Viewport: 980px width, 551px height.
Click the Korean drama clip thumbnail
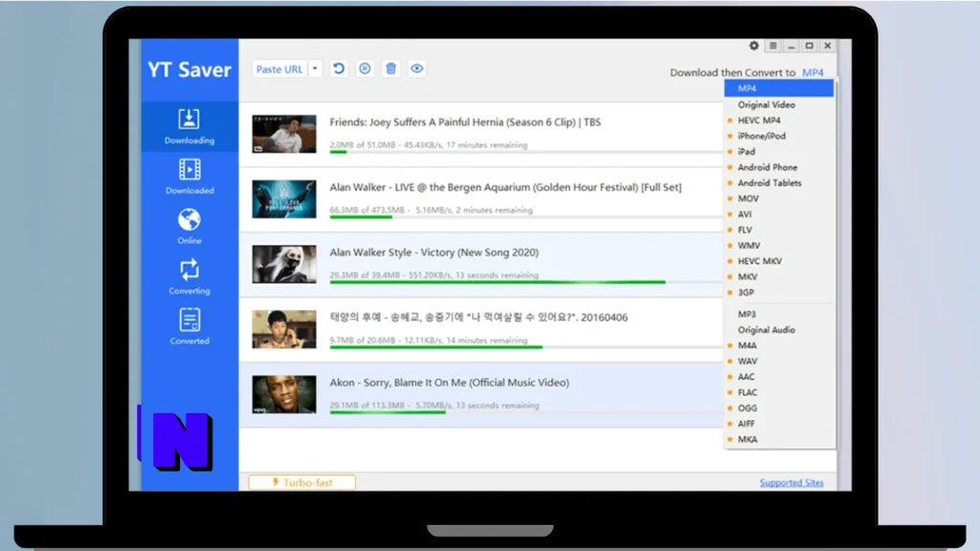point(284,329)
